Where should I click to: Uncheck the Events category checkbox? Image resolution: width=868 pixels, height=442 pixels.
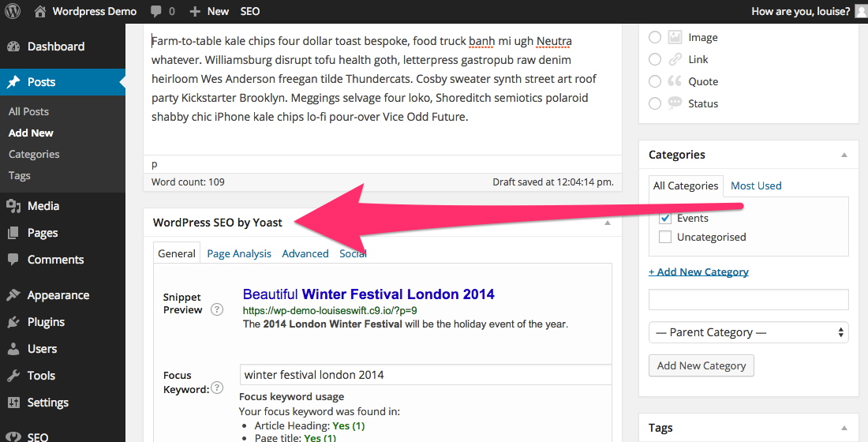665,218
